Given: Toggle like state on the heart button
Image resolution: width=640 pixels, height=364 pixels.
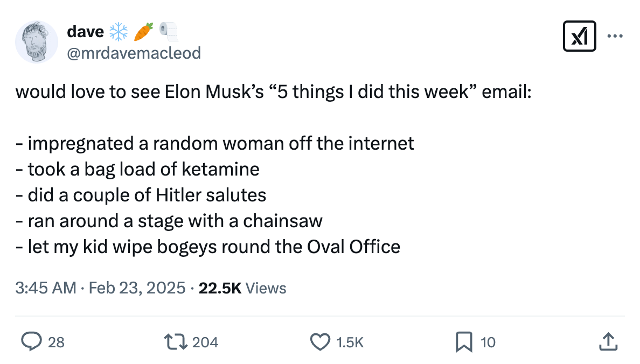Looking at the screenshot, I should click(320, 341).
